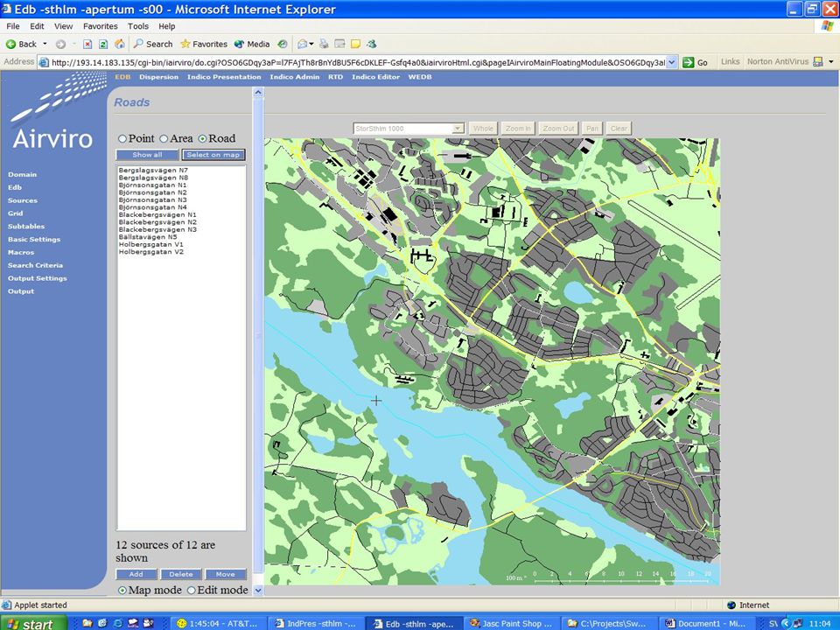Switch to the Indico Presentation tab
The height and width of the screenshot is (630, 840).
point(224,77)
